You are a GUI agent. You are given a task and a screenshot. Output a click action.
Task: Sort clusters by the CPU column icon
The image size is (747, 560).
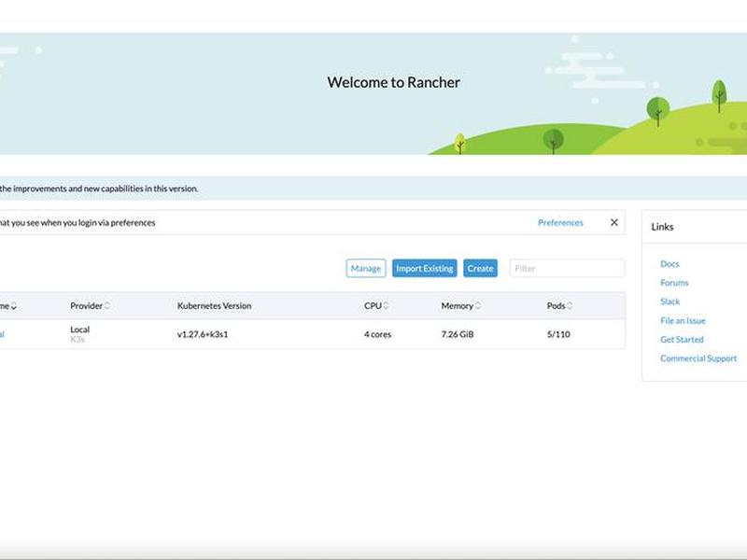tap(386, 306)
